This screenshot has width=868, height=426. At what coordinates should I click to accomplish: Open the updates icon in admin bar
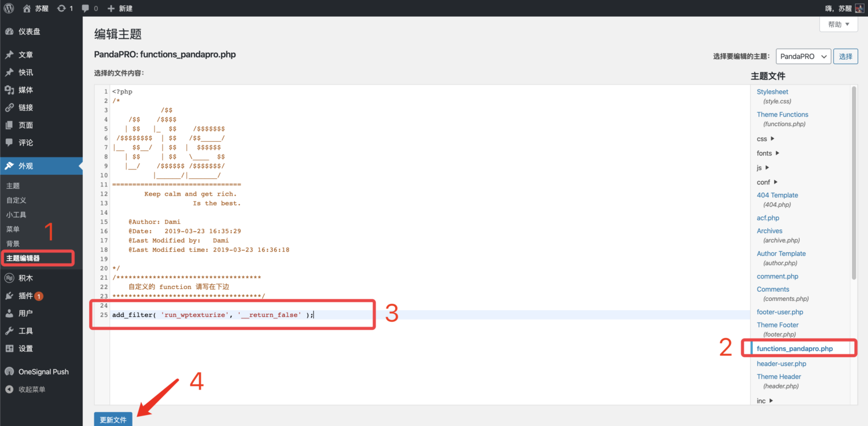61,9
